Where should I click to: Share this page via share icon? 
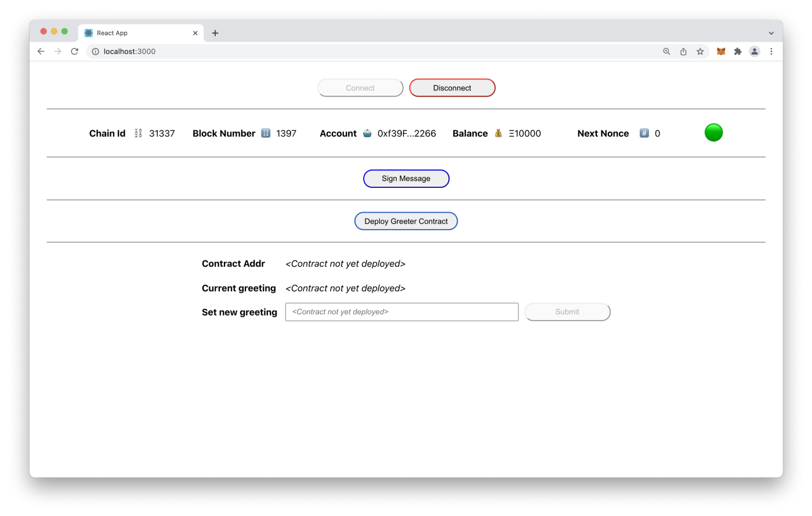coord(683,52)
